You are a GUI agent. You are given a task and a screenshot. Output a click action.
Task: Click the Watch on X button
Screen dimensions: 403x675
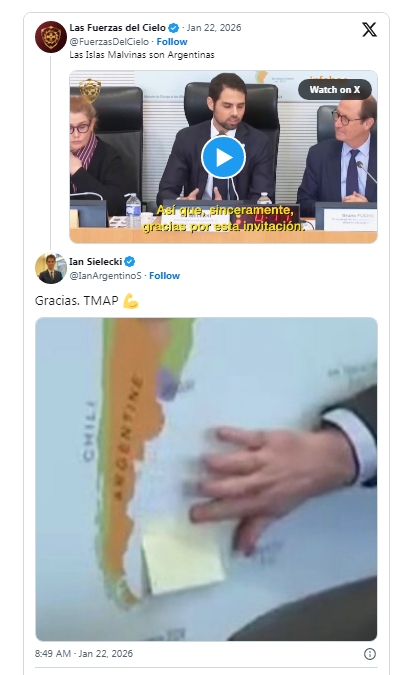(x=335, y=90)
